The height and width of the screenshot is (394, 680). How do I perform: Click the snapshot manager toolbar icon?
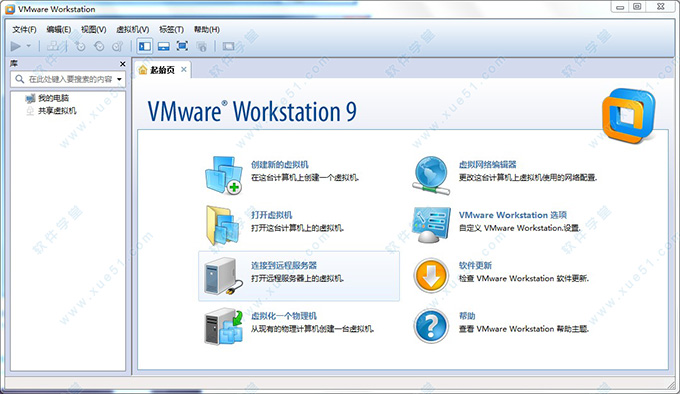pyautogui.click(x=118, y=46)
